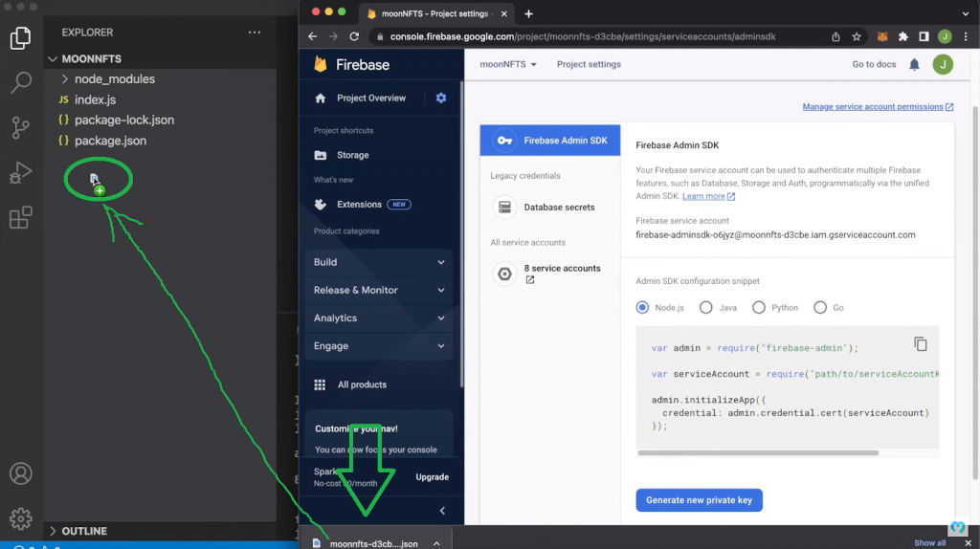This screenshot has height=549, width=980.
Task: Open the moonNFTS project dropdown
Action: point(508,64)
